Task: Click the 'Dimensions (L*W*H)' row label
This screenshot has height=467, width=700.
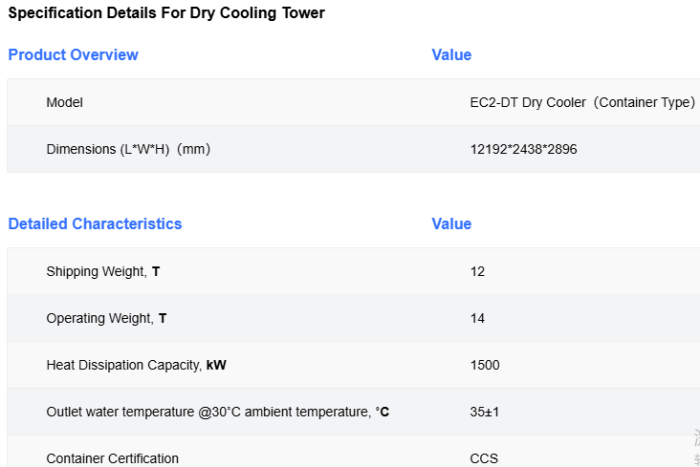Action: tap(128, 149)
